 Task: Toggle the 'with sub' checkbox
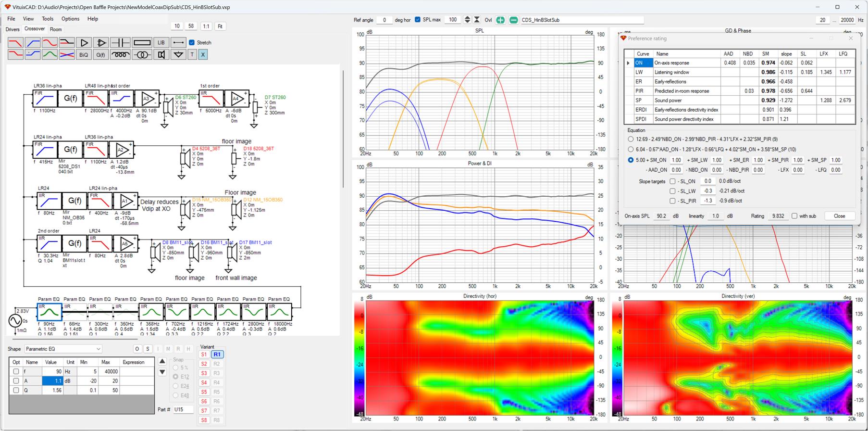(x=794, y=216)
